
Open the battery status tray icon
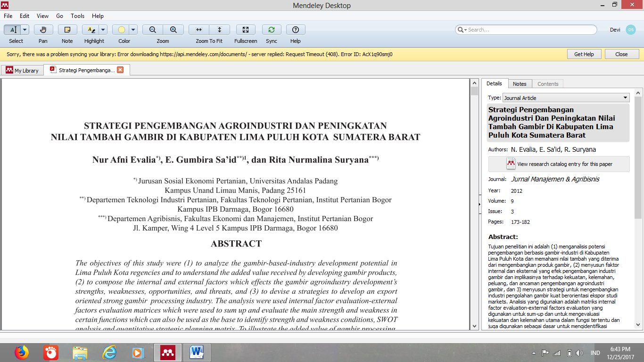pyautogui.click(x=569, y=353)
